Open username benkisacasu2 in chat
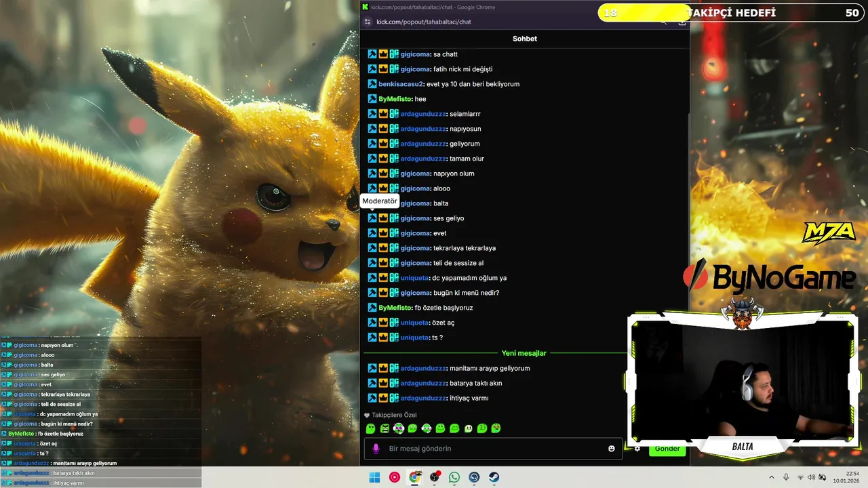Screen dimensions: 868x488 401,84
